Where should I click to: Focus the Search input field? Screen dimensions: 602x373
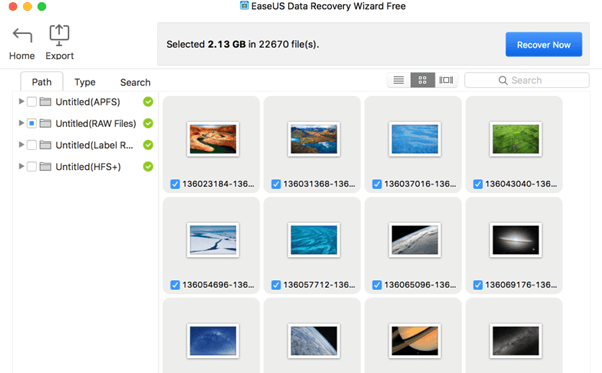527,80
